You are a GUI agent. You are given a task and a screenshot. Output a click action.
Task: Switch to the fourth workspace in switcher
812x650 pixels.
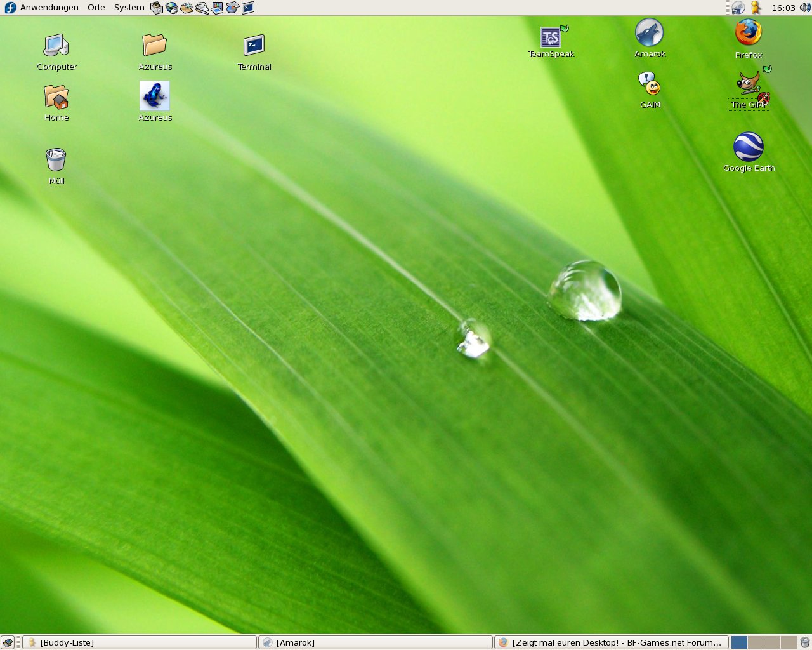(789, 642)
